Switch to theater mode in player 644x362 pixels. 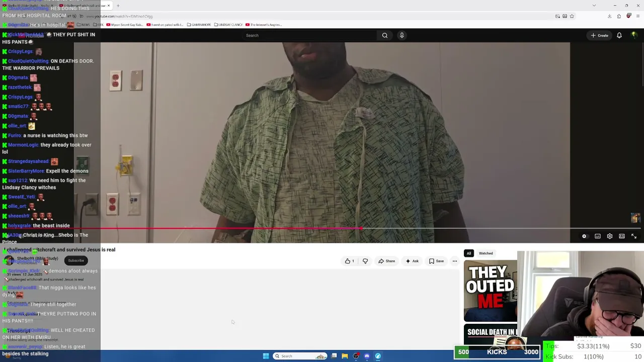pos(622,236)
